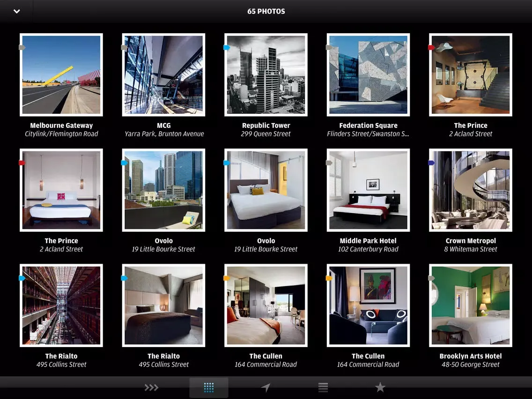The width and height of the screenshot is (532, 399).
Task: Click '8 Whiteman Street' address text
Action: pos(471,249)
